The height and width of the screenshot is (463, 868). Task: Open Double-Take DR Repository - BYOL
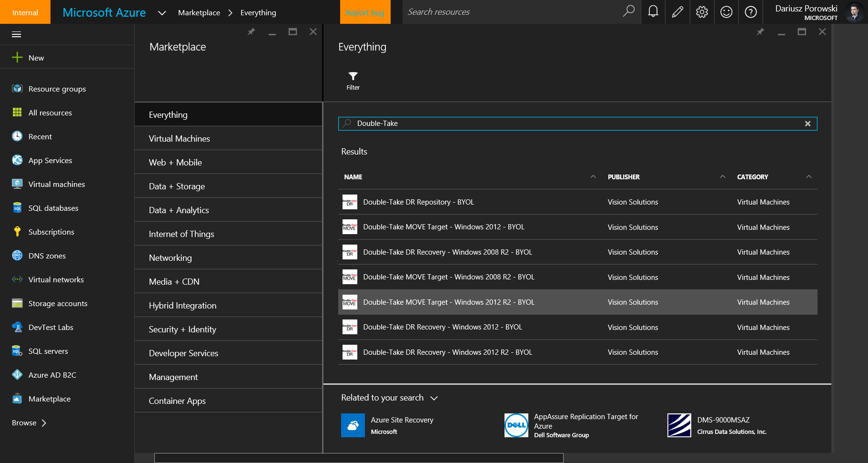[x=577, y=202]
